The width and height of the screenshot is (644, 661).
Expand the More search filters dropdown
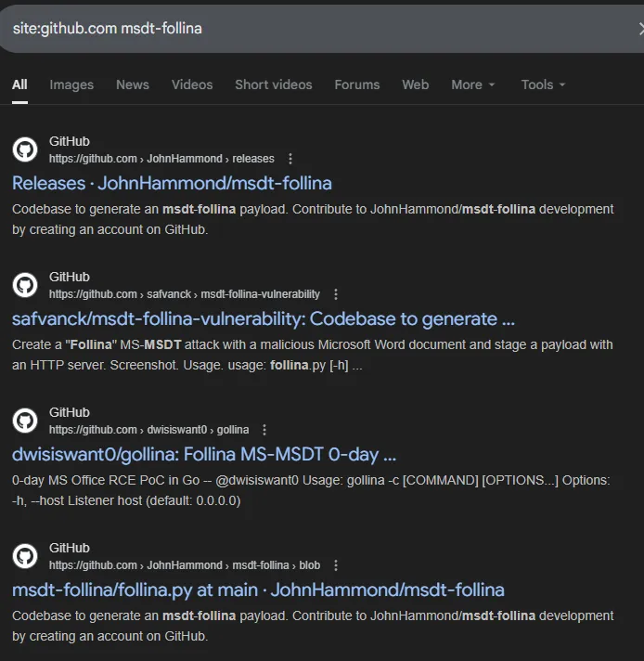tap(472, 84)
